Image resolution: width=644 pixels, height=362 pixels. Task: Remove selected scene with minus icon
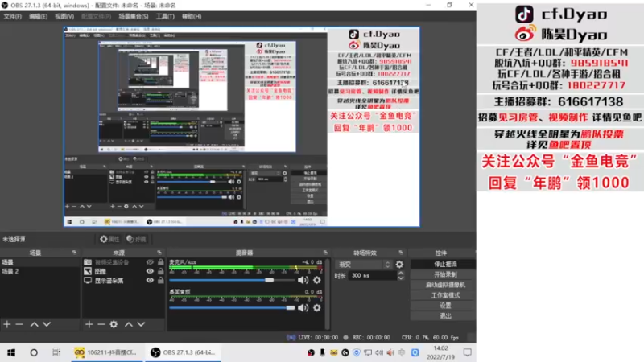pyautogui.click(x=19, y=324)
